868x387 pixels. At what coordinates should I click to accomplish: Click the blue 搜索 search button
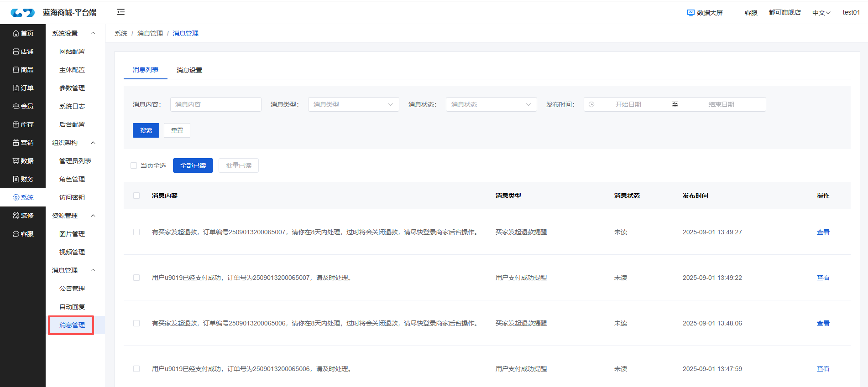point(146,130)
